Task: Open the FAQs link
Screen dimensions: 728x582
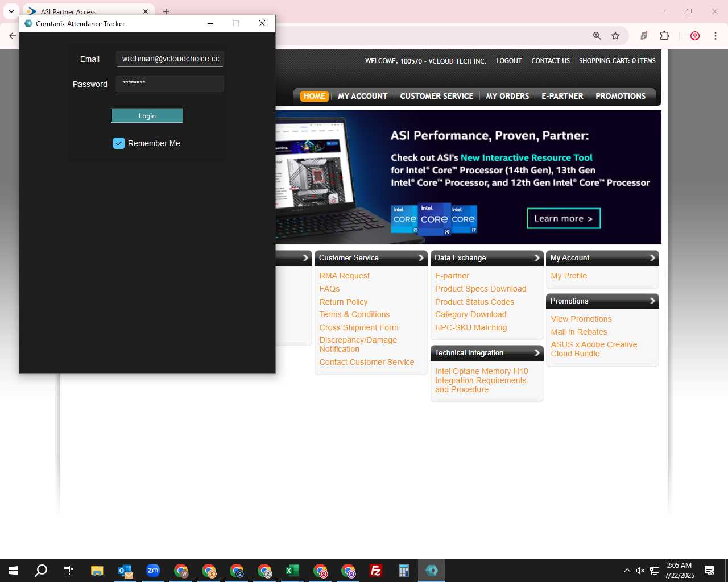Action: pos(329,289)
